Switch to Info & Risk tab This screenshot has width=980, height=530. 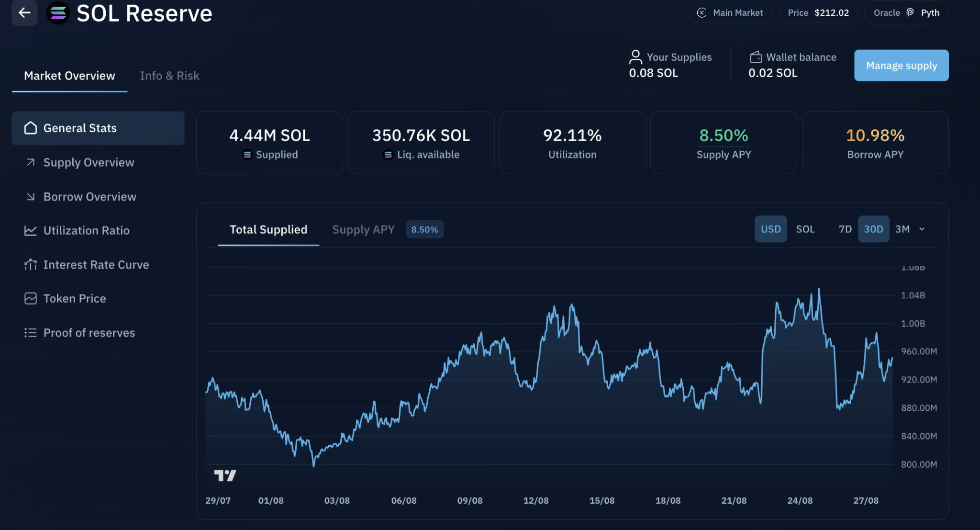169,76
